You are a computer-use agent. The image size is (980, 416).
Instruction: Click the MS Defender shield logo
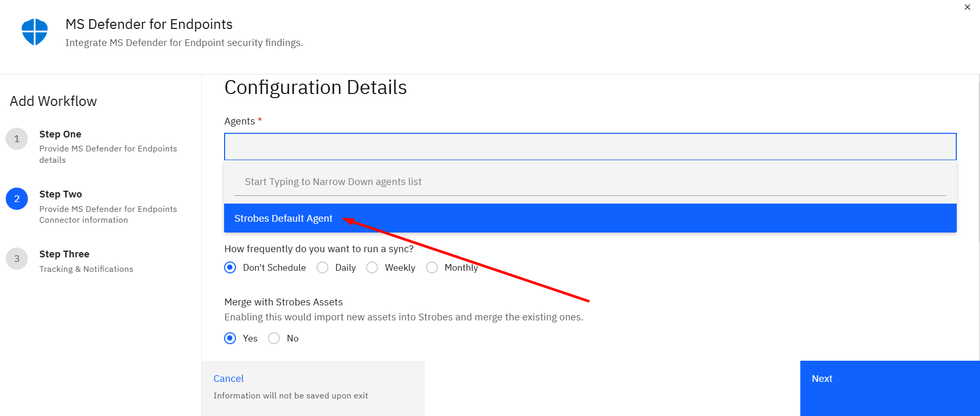point(35,32)
